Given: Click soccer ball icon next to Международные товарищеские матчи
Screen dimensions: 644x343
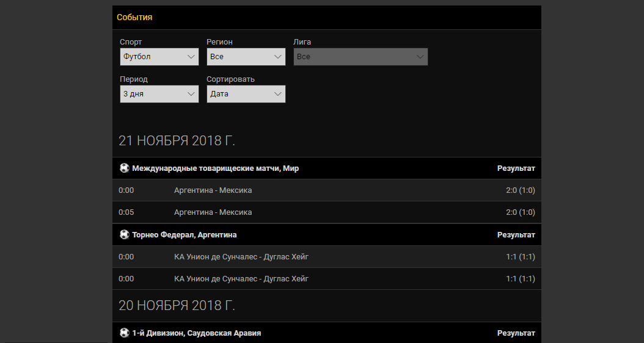Looking at the screenshot, I should click(125, 168).
